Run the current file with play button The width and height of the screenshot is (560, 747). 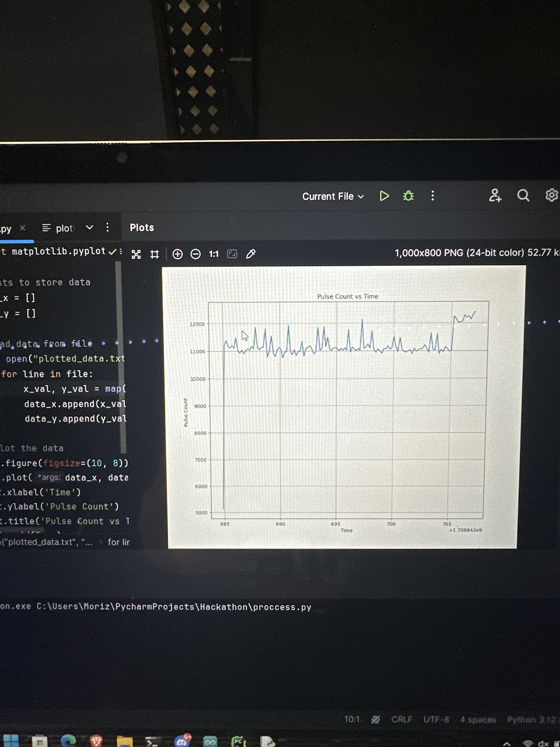click(384, 196)
